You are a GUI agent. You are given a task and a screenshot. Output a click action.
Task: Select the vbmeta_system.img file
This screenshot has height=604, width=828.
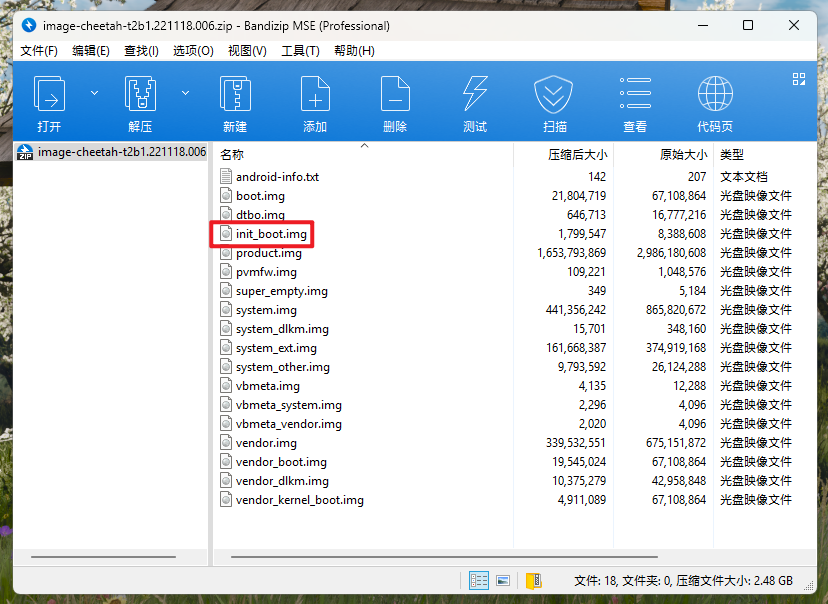tap(289, 405)
